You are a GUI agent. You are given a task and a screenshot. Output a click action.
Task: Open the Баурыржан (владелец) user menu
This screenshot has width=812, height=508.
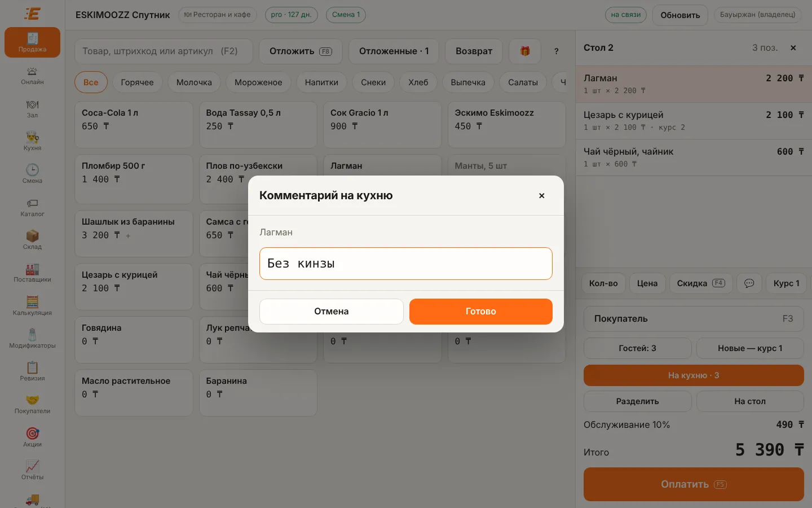(757, 15)
